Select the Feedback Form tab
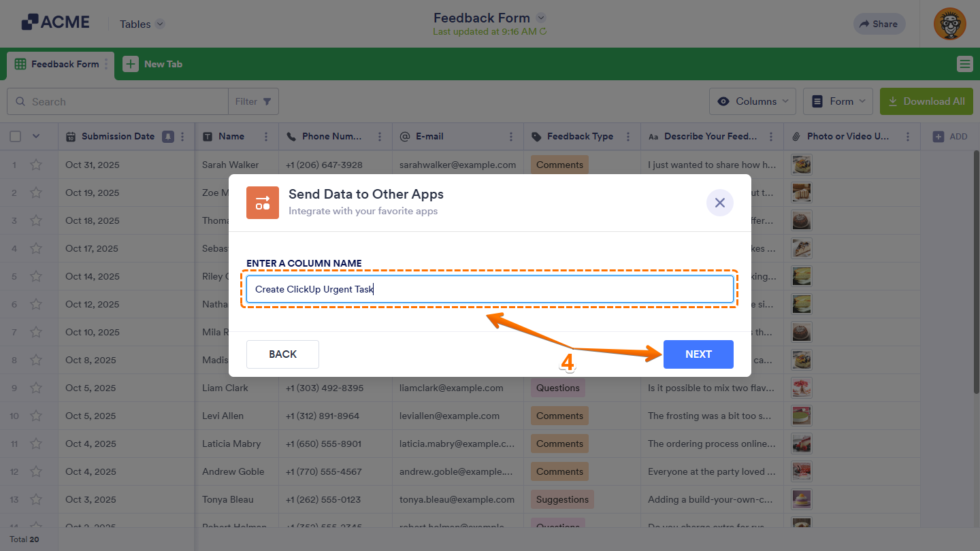 click(57, 64)
